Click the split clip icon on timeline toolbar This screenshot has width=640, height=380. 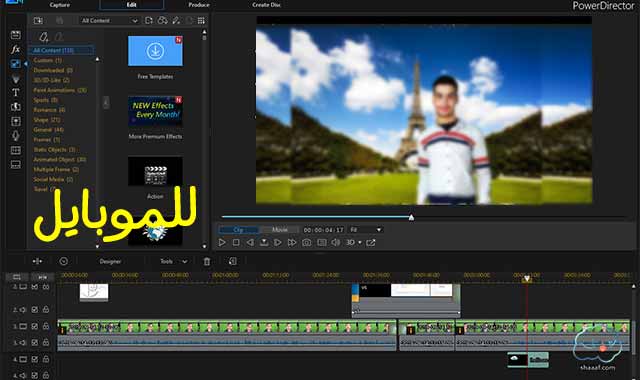click(37, 261)
